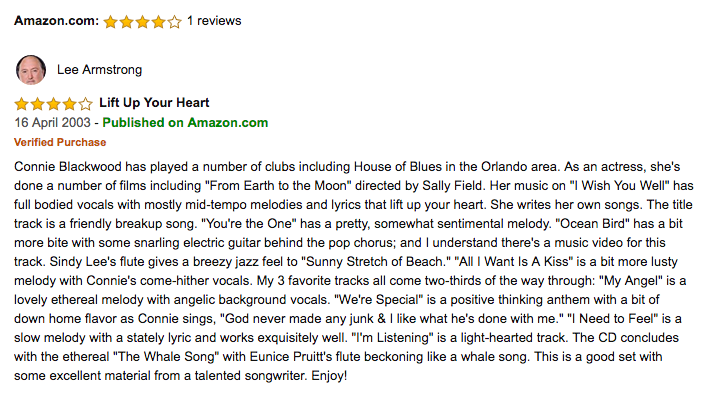Click the second star in Amazon.com overall rating
This screenshot has width=728, height=402.
pyautogui.click(x=126, y=22)
